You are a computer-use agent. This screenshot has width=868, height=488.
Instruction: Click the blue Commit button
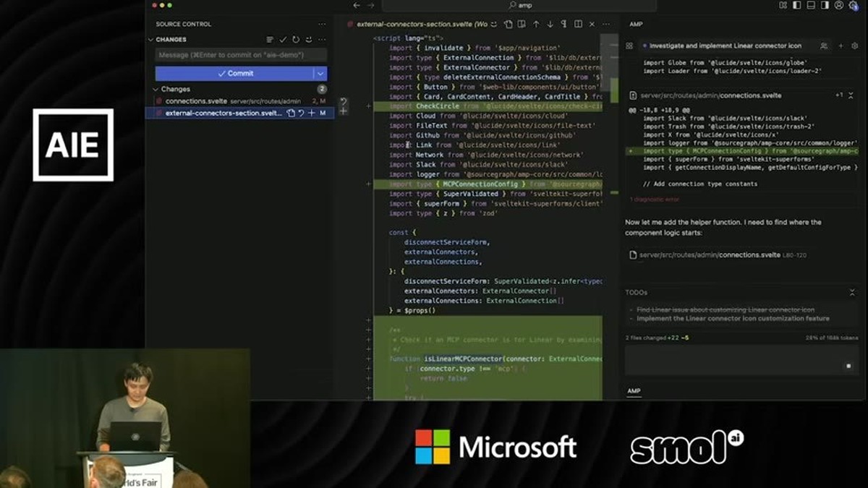tap(234, 74)
